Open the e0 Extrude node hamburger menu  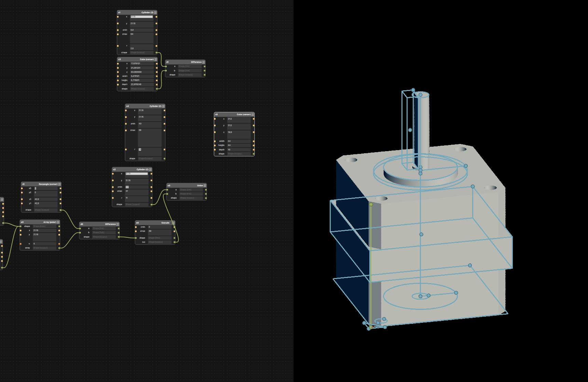point(173,223)
